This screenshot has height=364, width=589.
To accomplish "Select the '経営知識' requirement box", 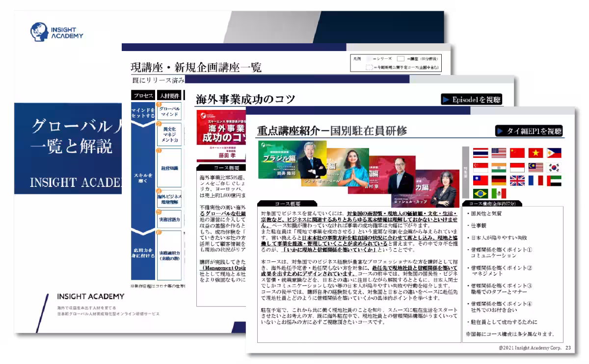I will [169, 167].
